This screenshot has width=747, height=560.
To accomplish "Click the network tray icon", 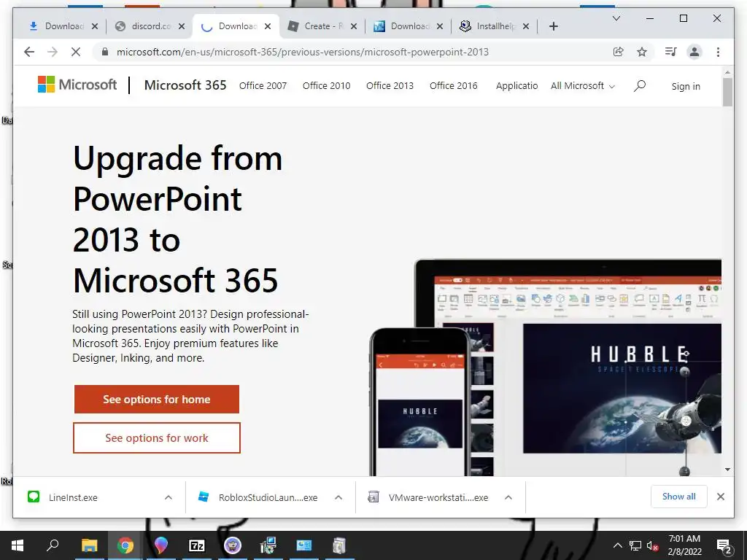I will [x=635, y=545].
